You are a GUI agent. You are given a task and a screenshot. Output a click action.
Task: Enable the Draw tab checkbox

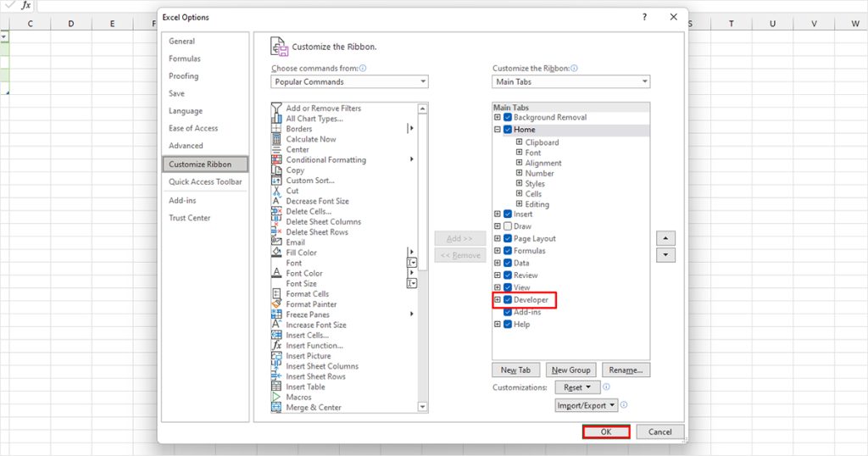pyautogui.click(x=508, y=226)
